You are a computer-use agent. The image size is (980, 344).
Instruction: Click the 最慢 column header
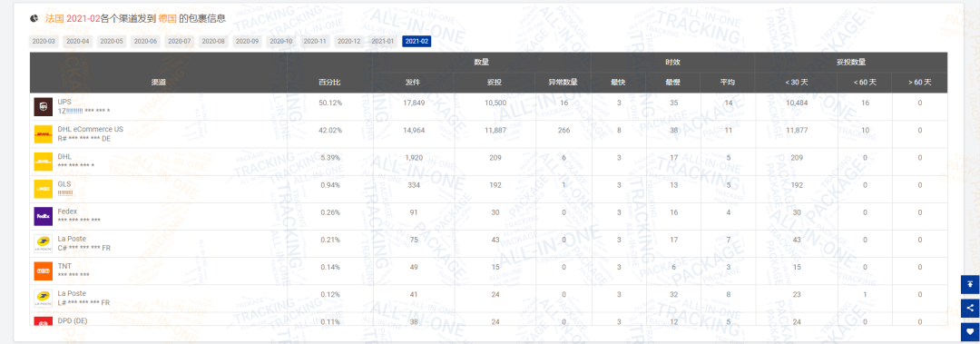[x=673, y=82]
